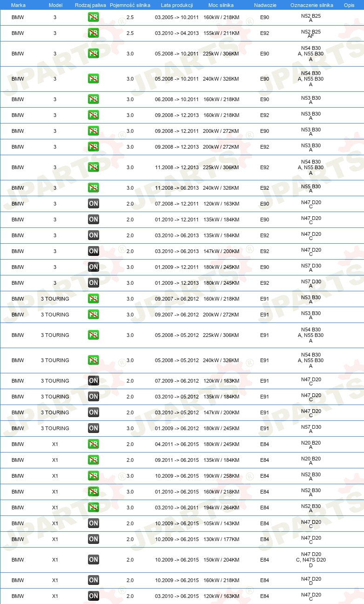Click the 'Rodzaj paliwa' column header
364x604 pixels.
[x=90, y=5]
